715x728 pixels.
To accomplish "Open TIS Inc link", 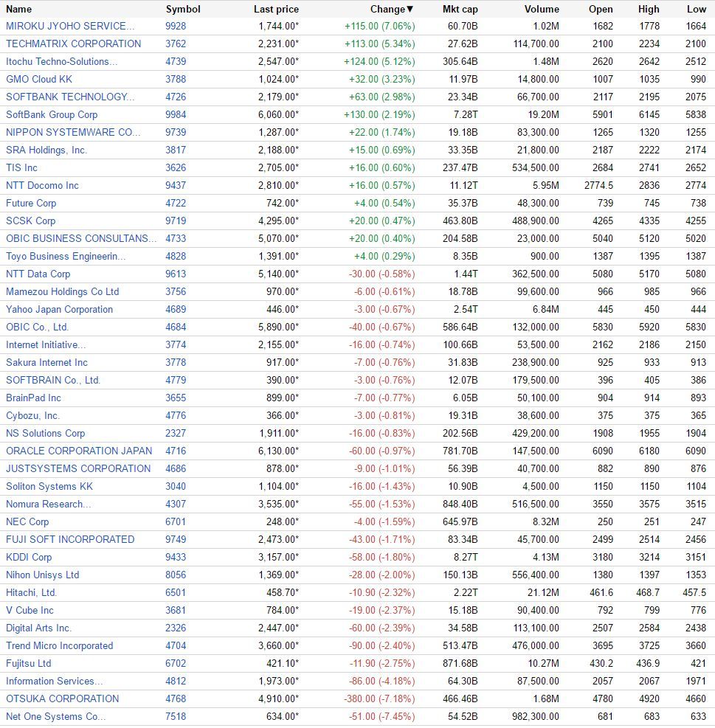I will pos(21,167).
